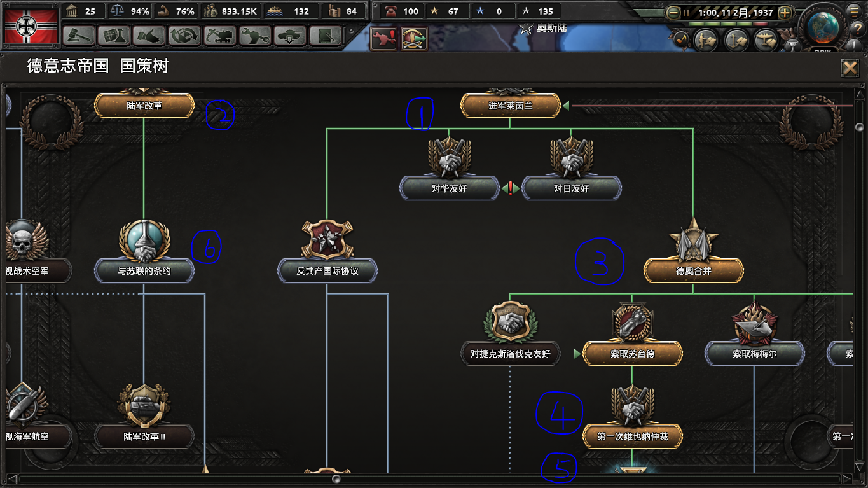This screenshot has height=488, width=868.
Task: Open the diplomacy handshake menu
Action: tap(149, 36)
